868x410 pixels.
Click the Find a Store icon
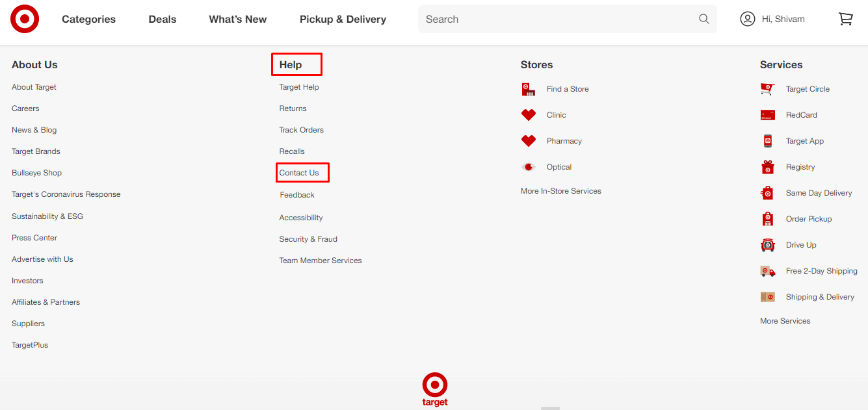point(529,89)
